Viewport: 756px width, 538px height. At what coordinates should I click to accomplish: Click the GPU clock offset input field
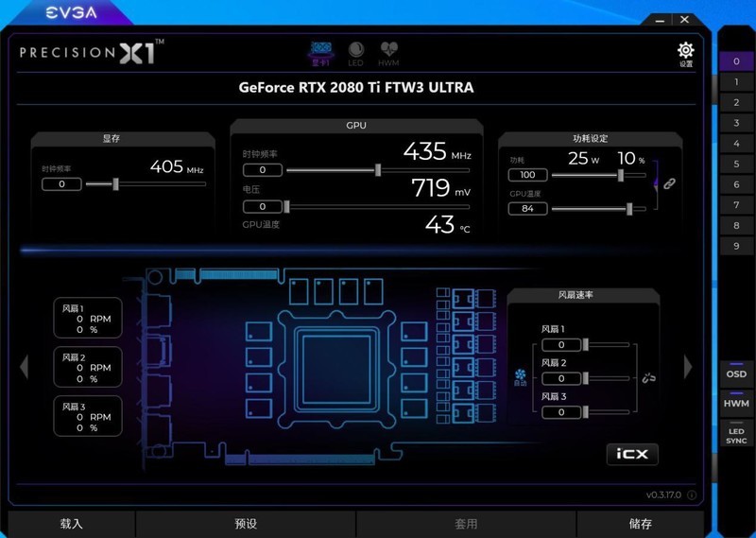point(263,170)
